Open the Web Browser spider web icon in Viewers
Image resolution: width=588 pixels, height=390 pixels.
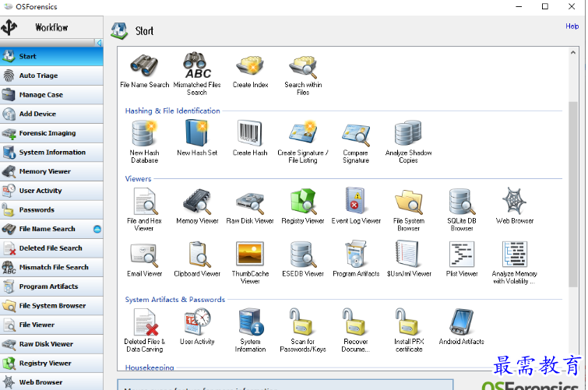pyautogui.click(x=515, y=201)
